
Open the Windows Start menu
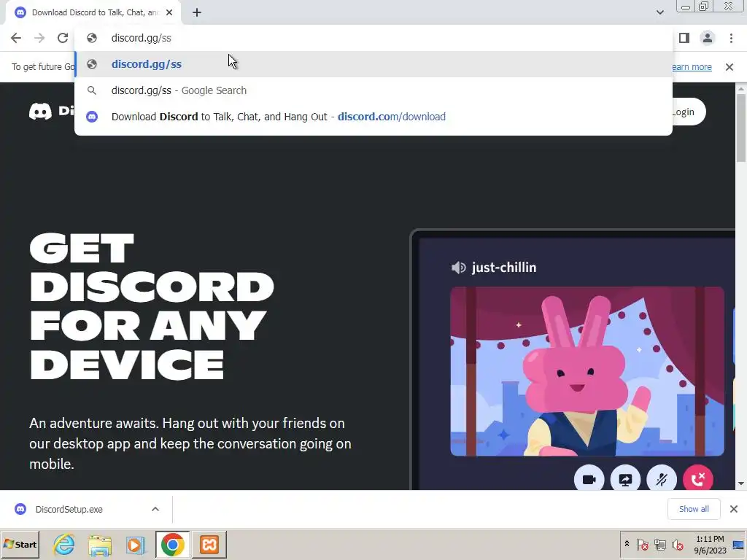click(20, 545)
